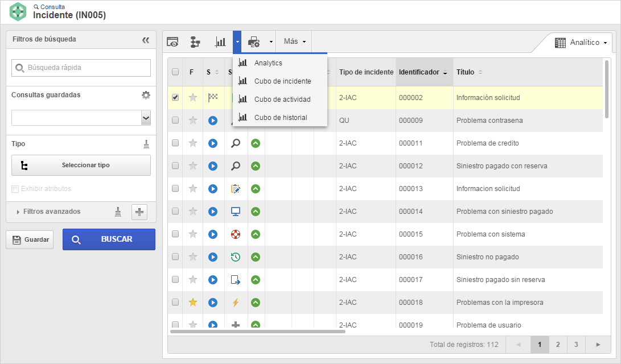The image size is (621, 364).
Task: Go to the next results page arrow
Action: 598,345
